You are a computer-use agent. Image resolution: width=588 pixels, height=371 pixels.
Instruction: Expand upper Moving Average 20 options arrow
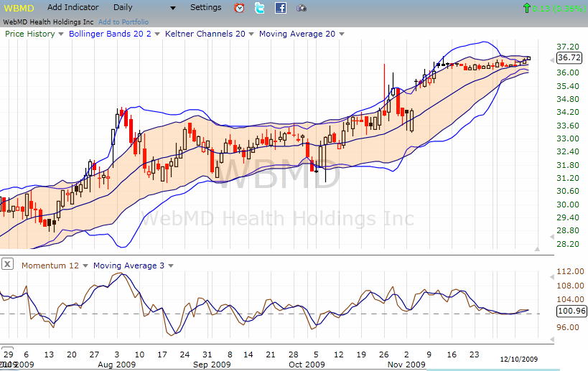tap(342, 34)
